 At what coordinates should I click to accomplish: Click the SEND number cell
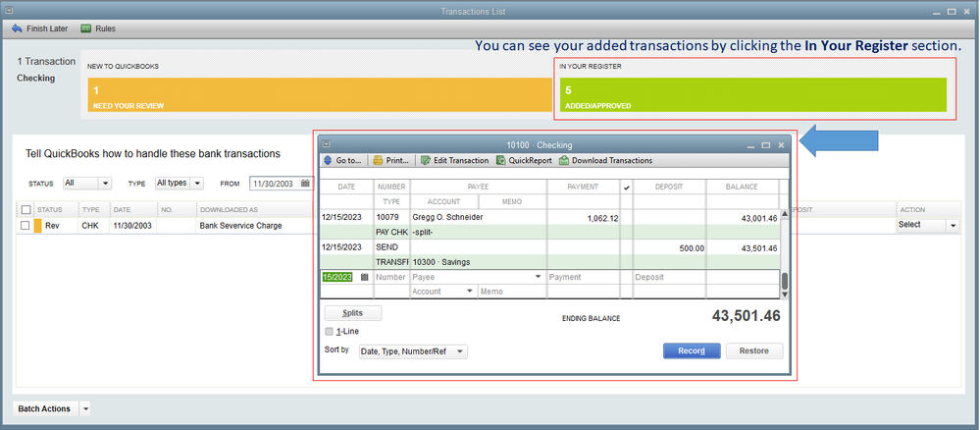tap(387, 247)
